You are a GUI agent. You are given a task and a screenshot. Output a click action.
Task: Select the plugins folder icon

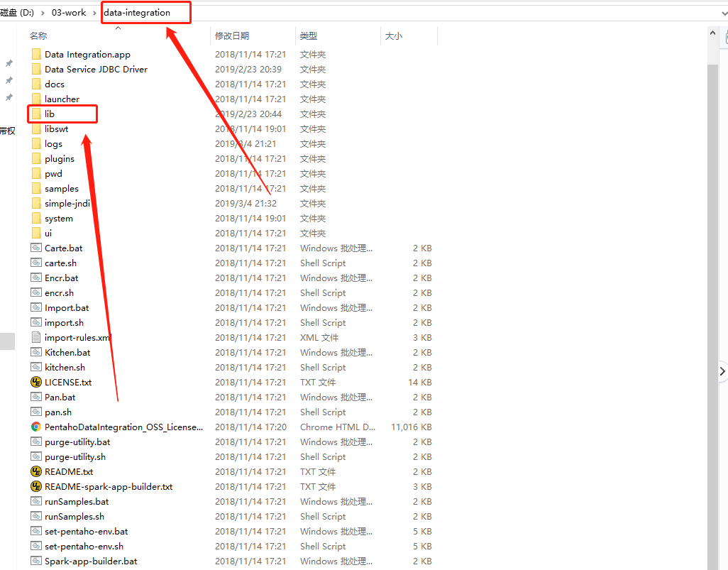click(36, 158)
